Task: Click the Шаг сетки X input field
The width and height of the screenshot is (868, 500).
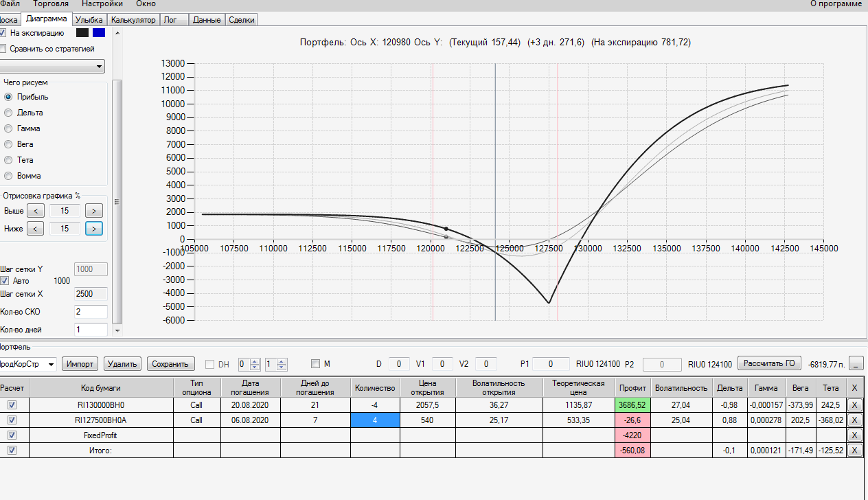Action: tap(91, 295)
